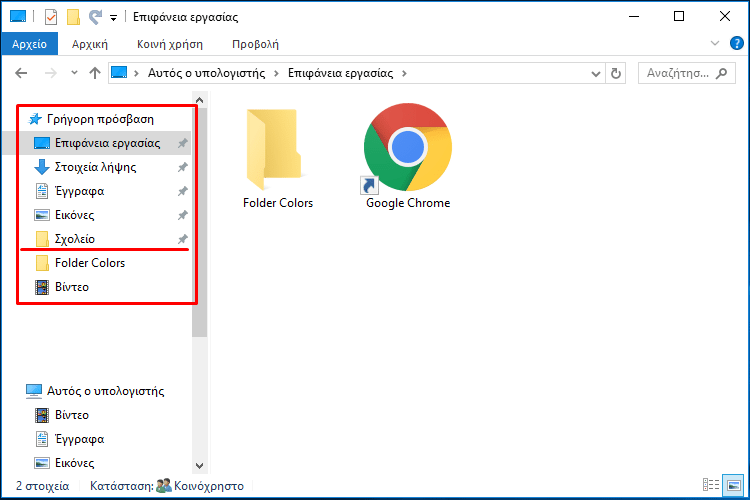Click the 2 στοιχεία status bar text

coord(43,486)
